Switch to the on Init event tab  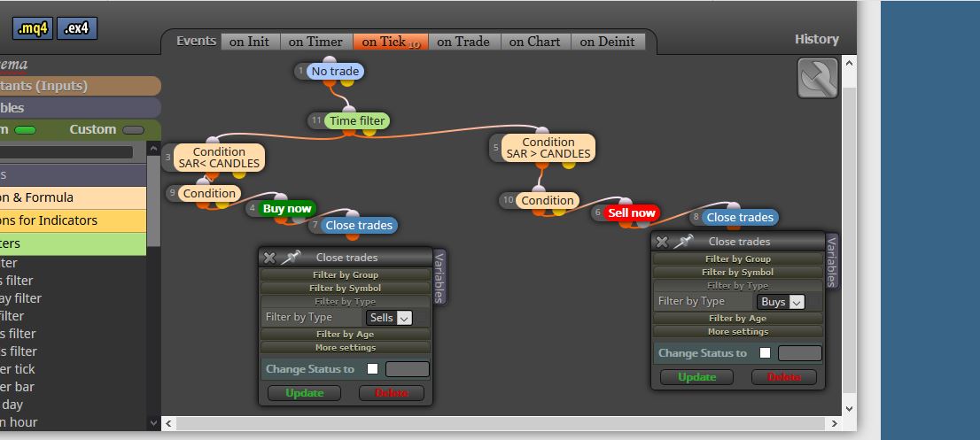coord(250,42)
